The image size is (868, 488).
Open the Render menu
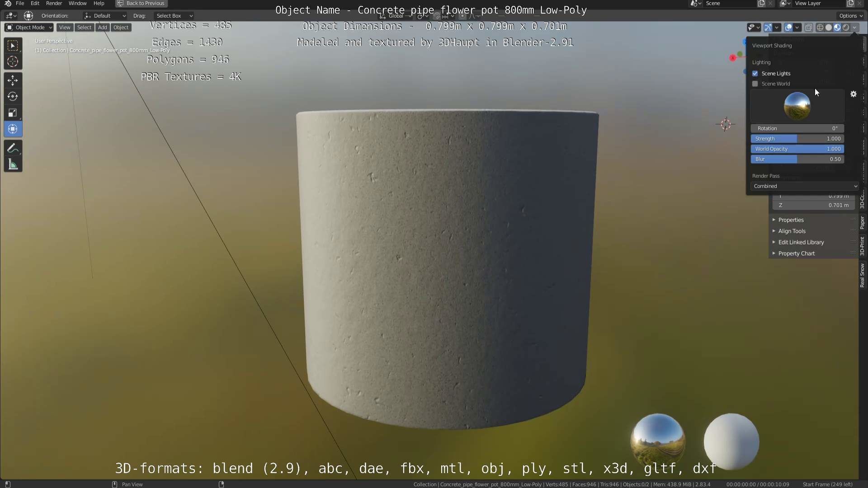54,3
